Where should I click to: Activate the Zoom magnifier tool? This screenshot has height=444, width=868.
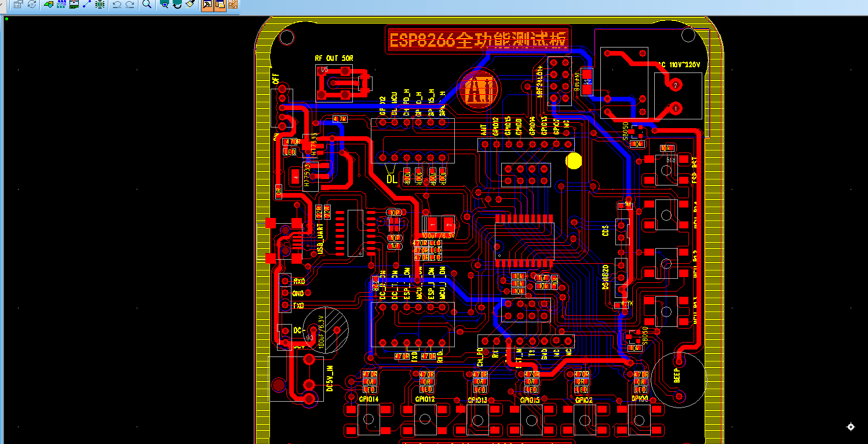(147, 4)
